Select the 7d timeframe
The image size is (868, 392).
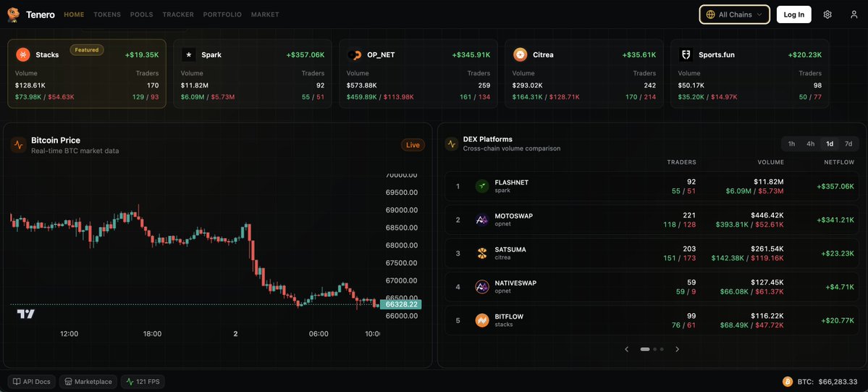point(848,143)
